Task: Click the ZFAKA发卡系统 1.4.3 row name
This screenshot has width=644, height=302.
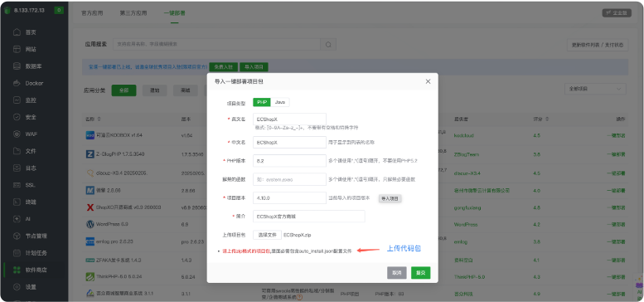Action: point(119,260)
